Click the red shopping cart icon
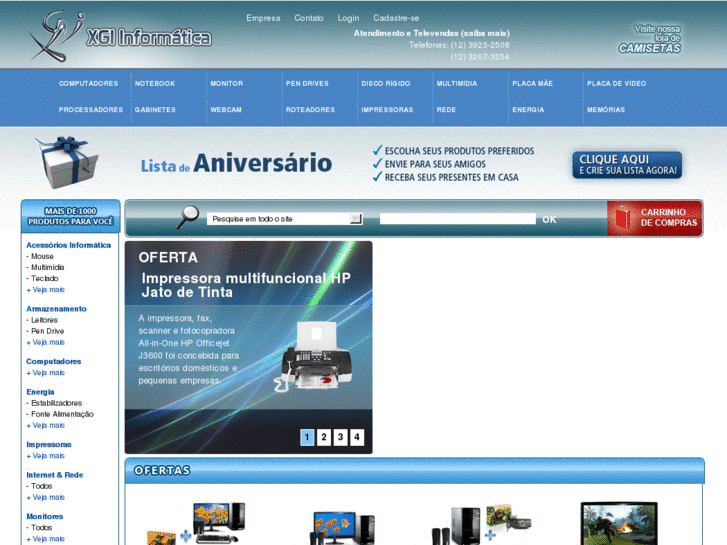The image size is (727, 545). 623,218
